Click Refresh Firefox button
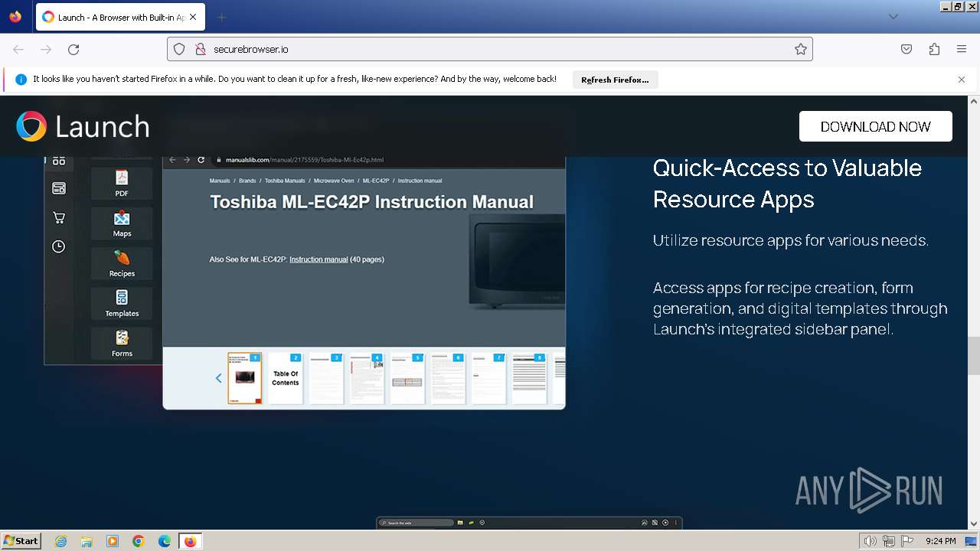 tap(615, 80)
